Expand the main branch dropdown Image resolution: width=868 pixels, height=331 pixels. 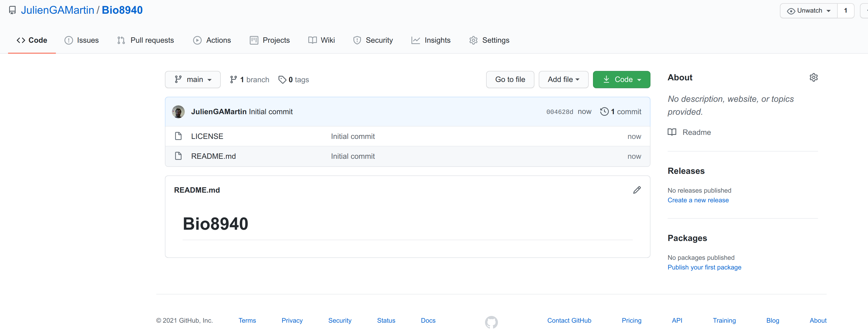click(x=193, y=80)
